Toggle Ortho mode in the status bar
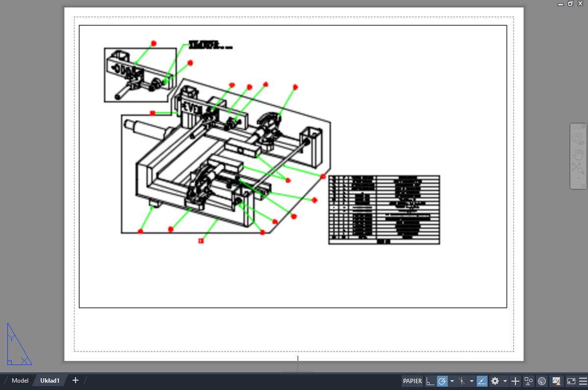The height and width of the screenshot is (390, 588). (x=430, y=381)
